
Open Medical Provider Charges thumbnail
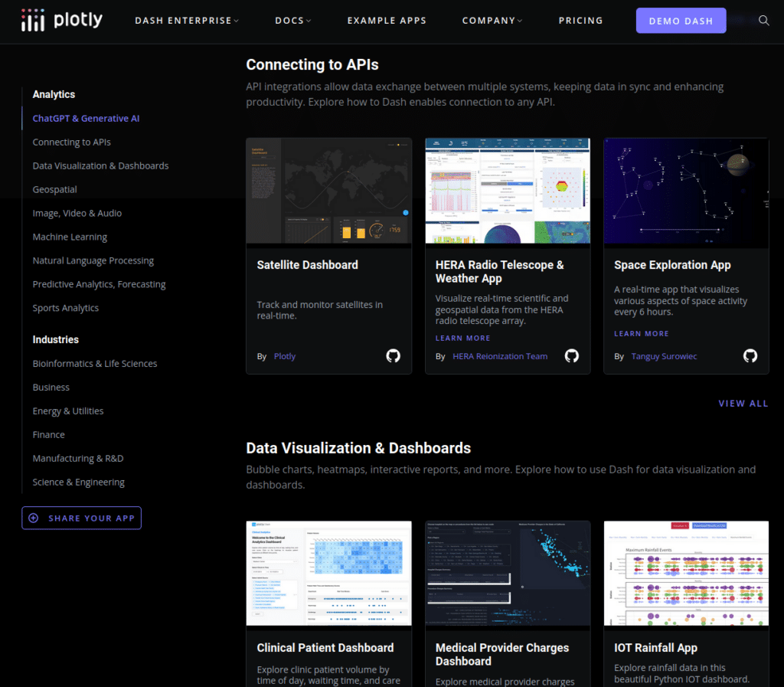pyautogui.click(x=508, y=573)
